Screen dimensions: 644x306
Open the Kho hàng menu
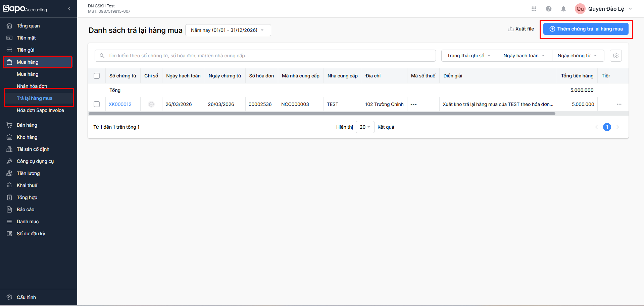coord(27,137)
